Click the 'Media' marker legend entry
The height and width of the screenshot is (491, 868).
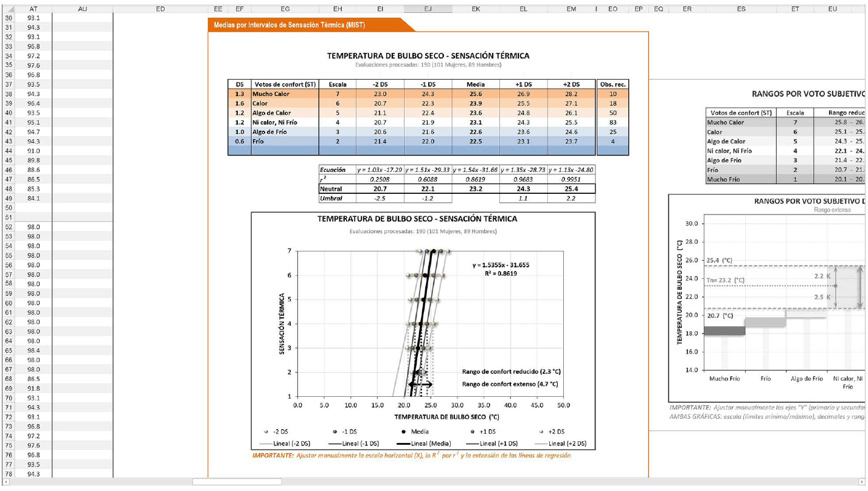(415, 431)
